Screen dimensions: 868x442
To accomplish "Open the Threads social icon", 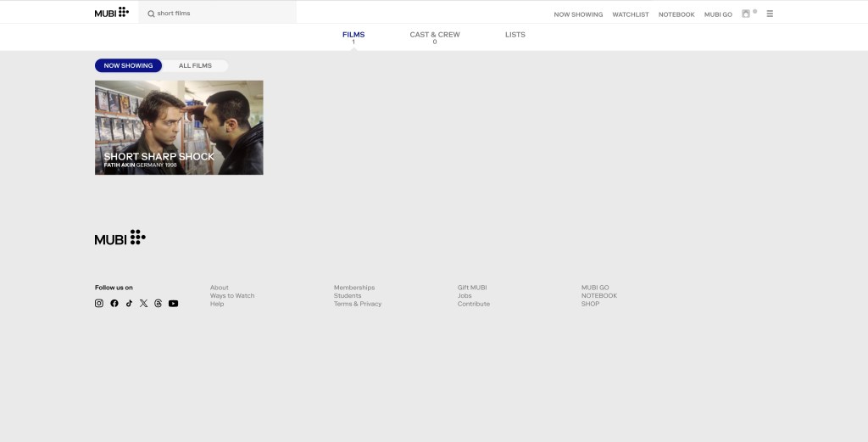I will [158, 303].
